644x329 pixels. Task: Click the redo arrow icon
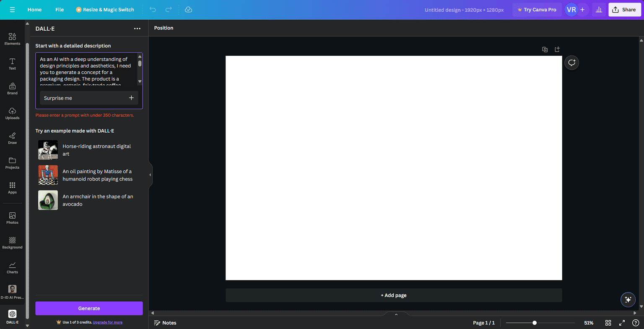click(169, 9)
